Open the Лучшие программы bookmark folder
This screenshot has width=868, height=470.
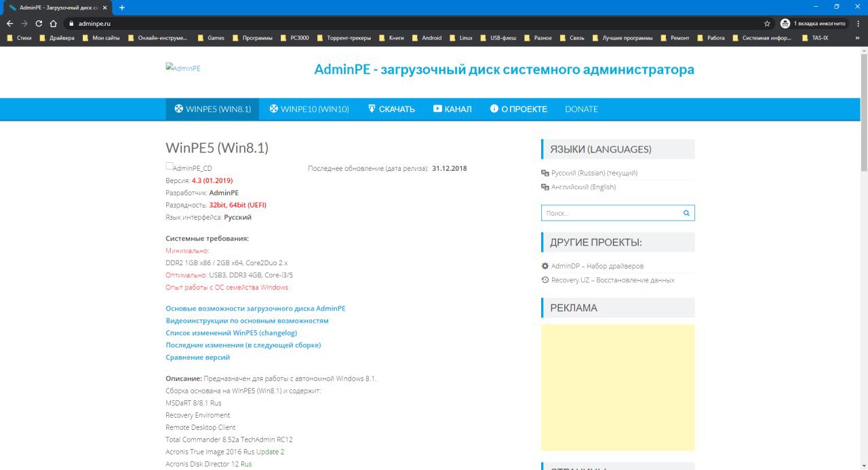(x=622, y=38)
